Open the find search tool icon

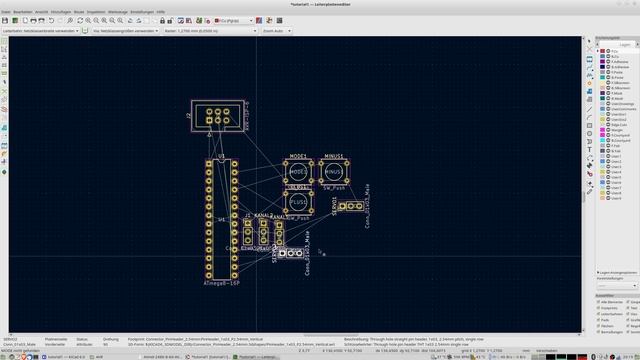(70, 20)
